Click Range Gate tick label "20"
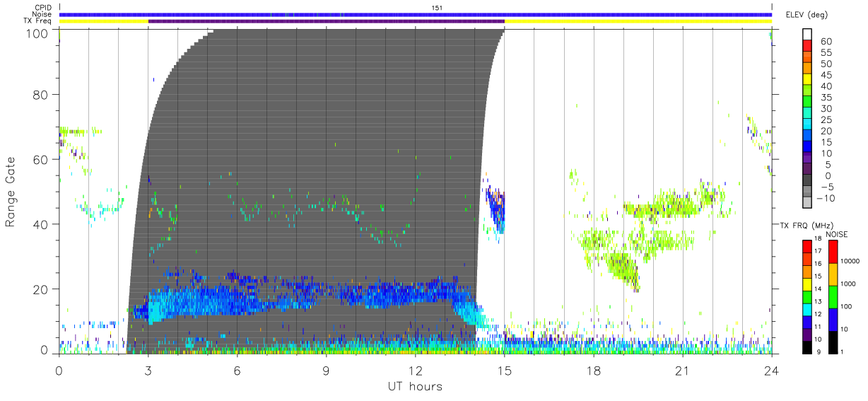The height and width of the screenshot is (401, 868). point(41,289)
